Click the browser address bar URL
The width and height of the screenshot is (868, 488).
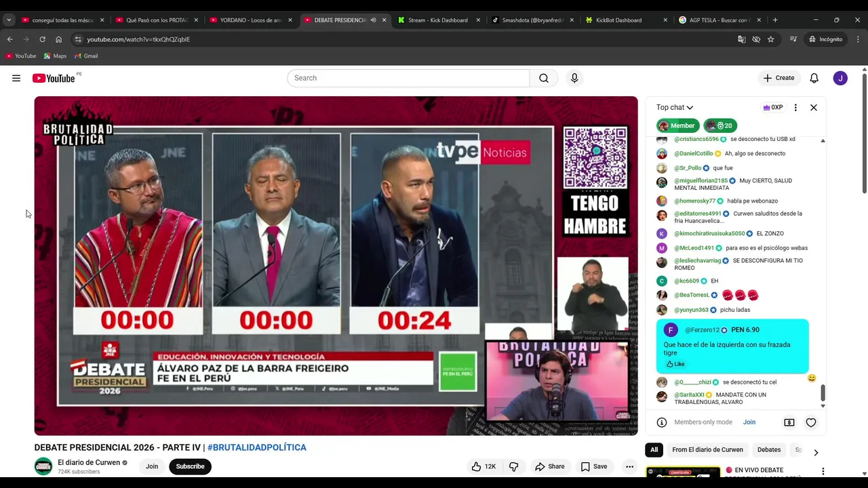point(138,39)
